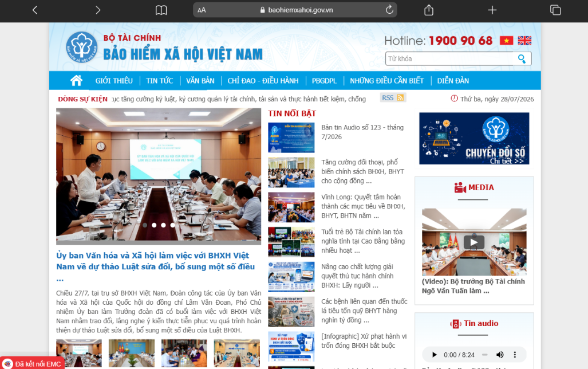Image resolution: width=588 pixels, height=369 pixels.
Task: Click the Bản tin Audio article thumbnail
Action: [291, 138]
